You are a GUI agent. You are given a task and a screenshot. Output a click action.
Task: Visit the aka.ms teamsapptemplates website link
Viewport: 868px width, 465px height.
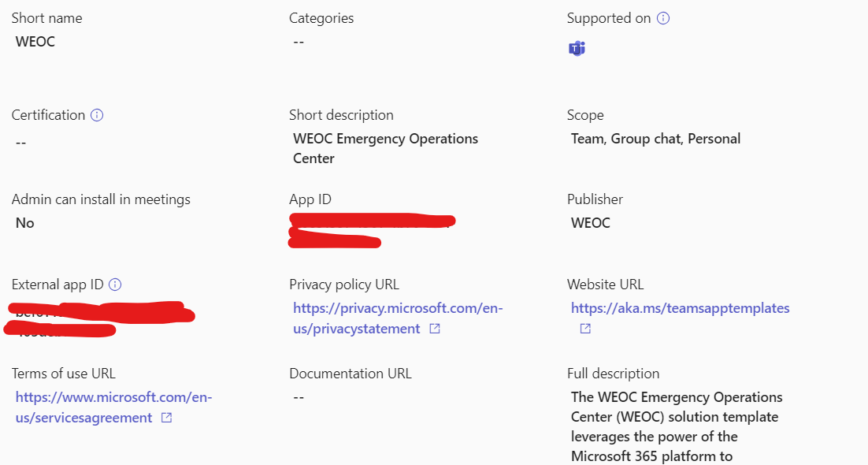680,307
